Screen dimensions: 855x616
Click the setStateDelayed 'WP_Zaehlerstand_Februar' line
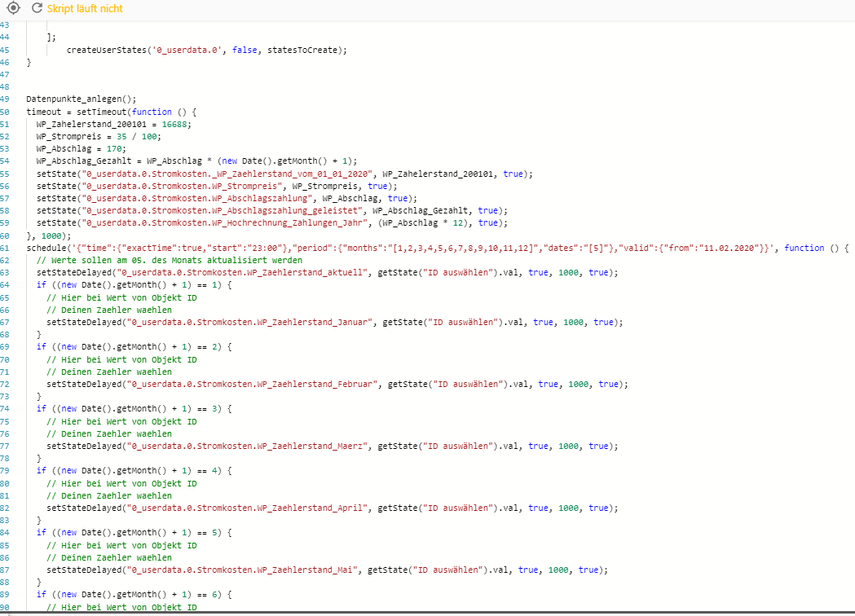[x=337, y=385]
